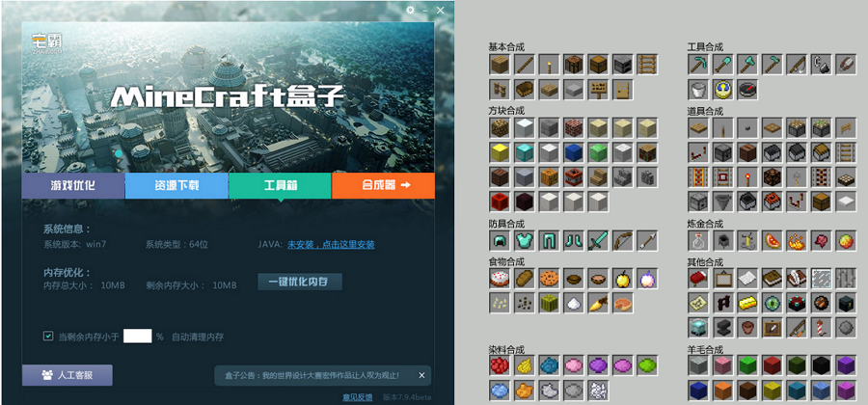Open the 合成器 tab
The image size is (868, 405).
coord(383,185)
